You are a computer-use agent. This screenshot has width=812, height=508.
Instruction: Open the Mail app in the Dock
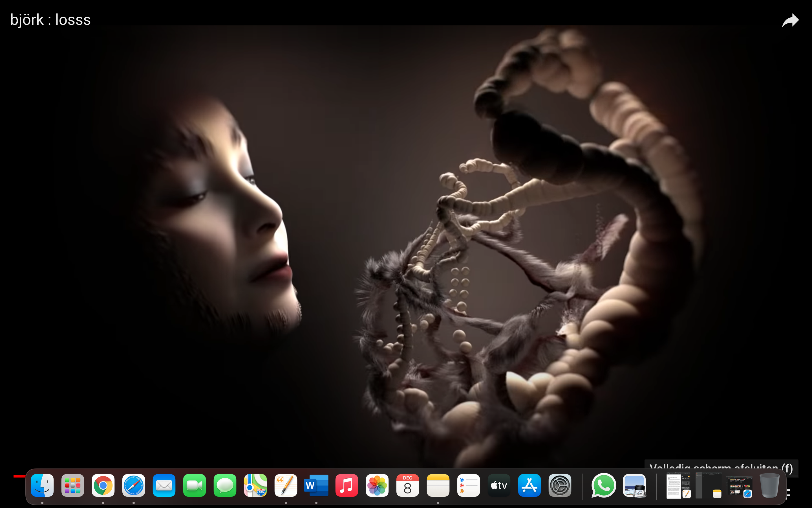point(164,485)
